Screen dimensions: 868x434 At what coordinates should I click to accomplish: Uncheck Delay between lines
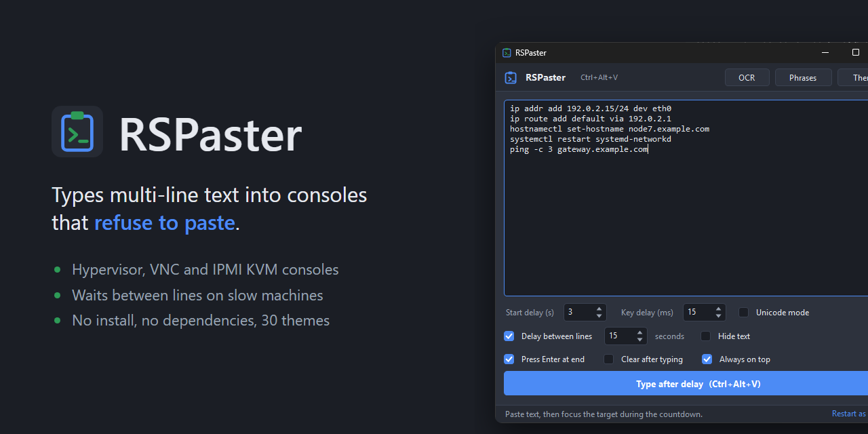pos(509,336)
